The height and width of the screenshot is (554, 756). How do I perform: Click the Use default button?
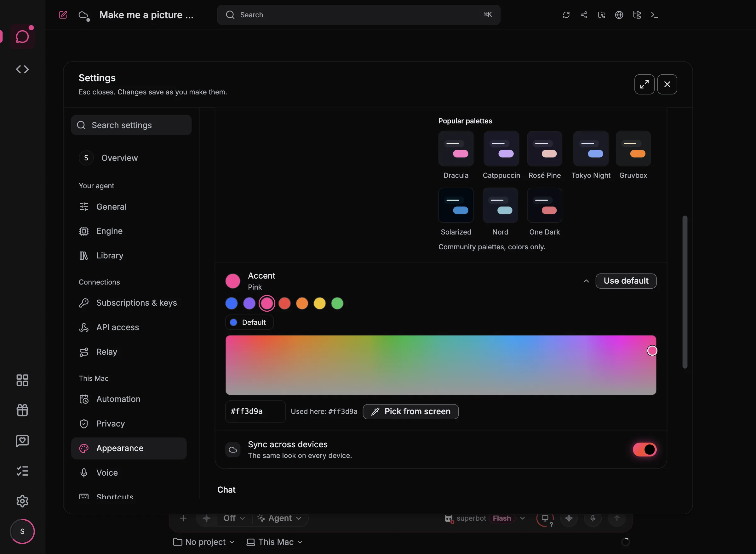click(x=626, y=281)
